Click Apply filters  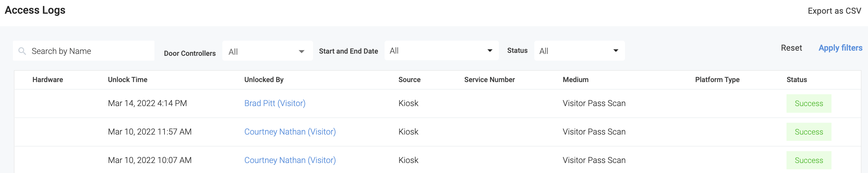(x=840, y=48)
